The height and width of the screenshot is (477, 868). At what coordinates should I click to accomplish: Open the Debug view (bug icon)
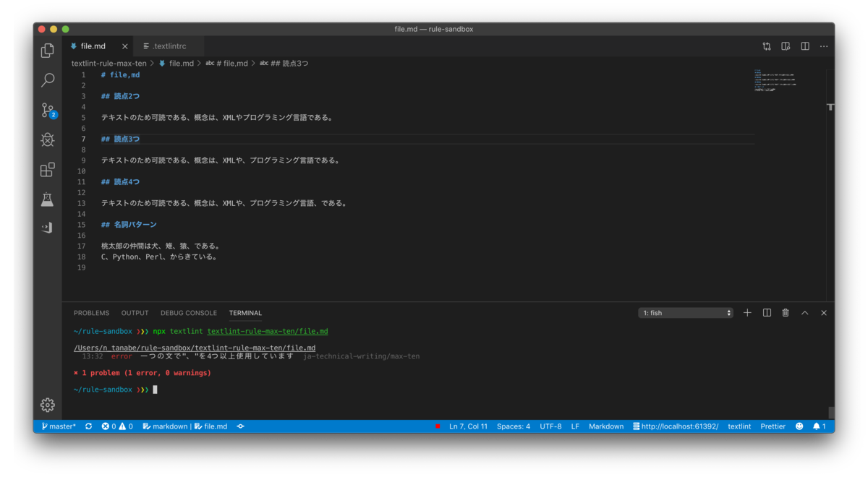48,139
